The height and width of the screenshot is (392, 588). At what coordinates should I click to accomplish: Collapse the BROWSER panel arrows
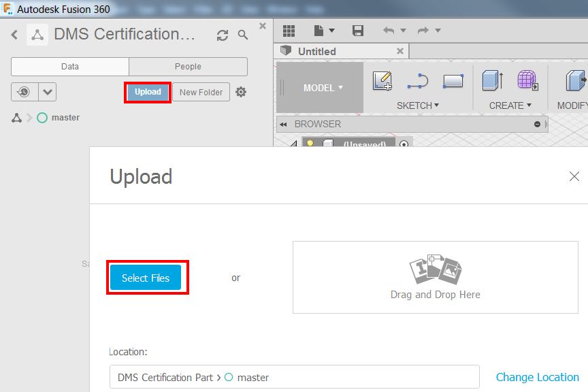coord(283,125)
